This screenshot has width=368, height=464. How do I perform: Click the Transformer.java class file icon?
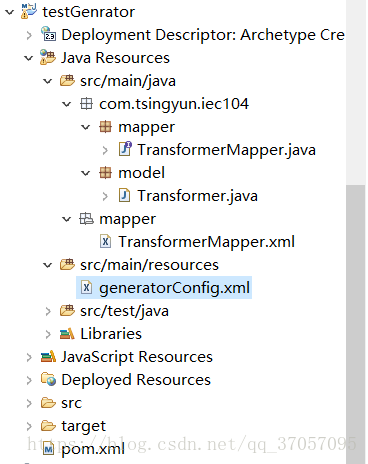pyautogui.click(x=124, y=195)
